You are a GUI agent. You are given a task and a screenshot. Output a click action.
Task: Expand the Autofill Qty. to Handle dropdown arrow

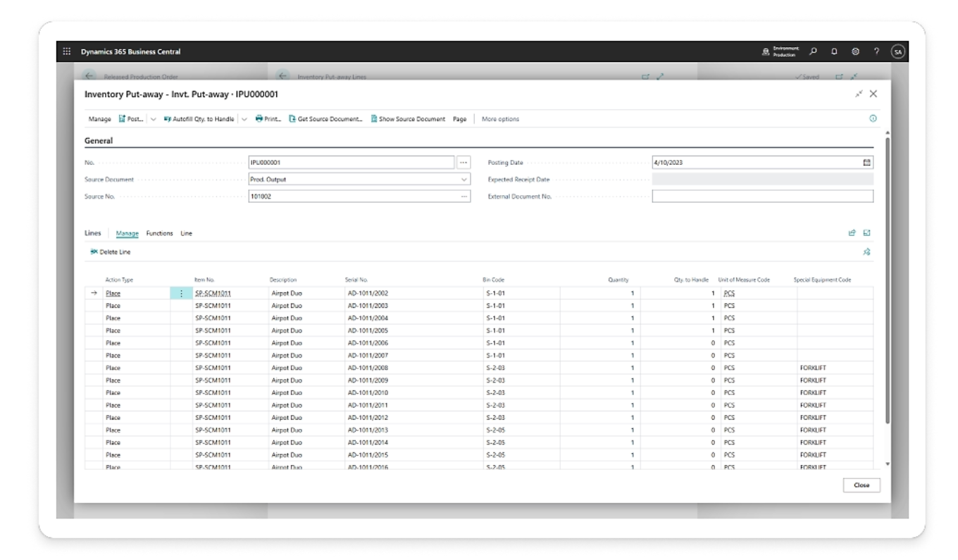(244, 119)
